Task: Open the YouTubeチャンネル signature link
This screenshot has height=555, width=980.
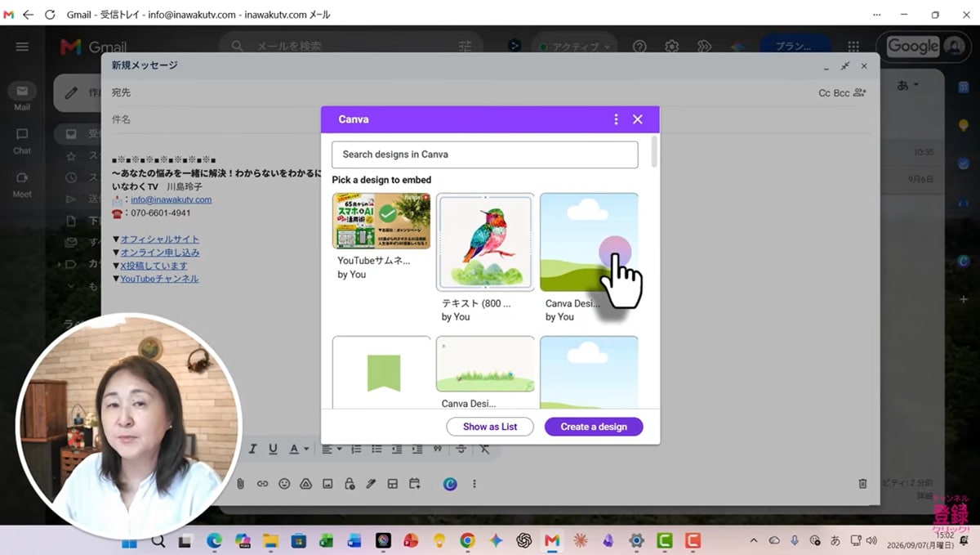Action: click(159, 279)
